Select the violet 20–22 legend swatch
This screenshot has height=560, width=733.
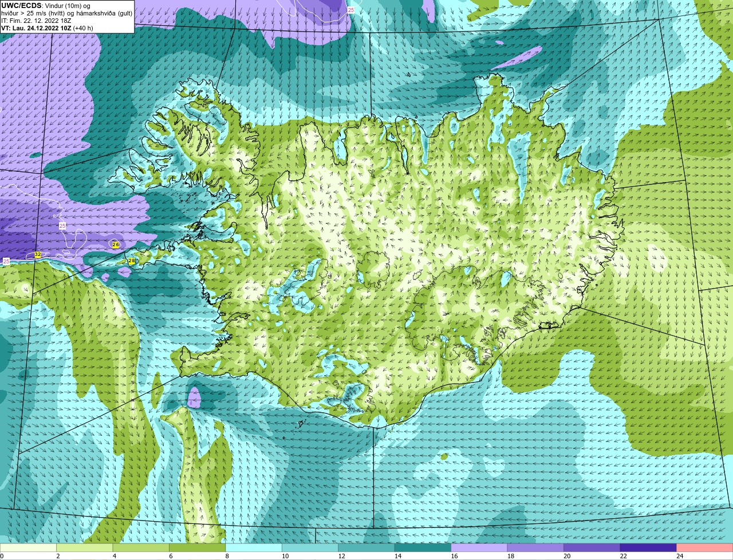pos(592,548)
